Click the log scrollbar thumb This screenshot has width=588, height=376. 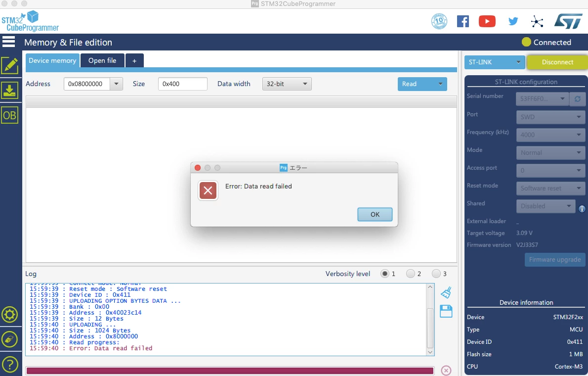430,328
